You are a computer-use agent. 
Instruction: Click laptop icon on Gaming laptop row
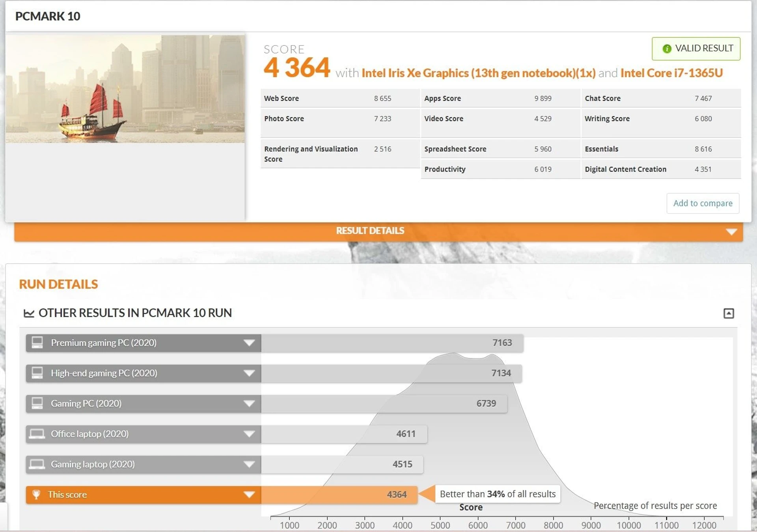tap(37, 464)
